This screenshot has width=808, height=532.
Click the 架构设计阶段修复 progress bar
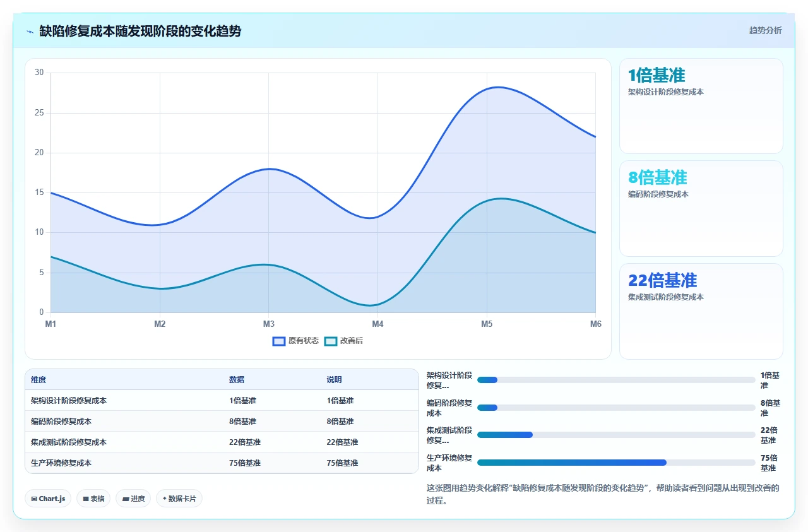pyautogui.click(x=616, y=380)
